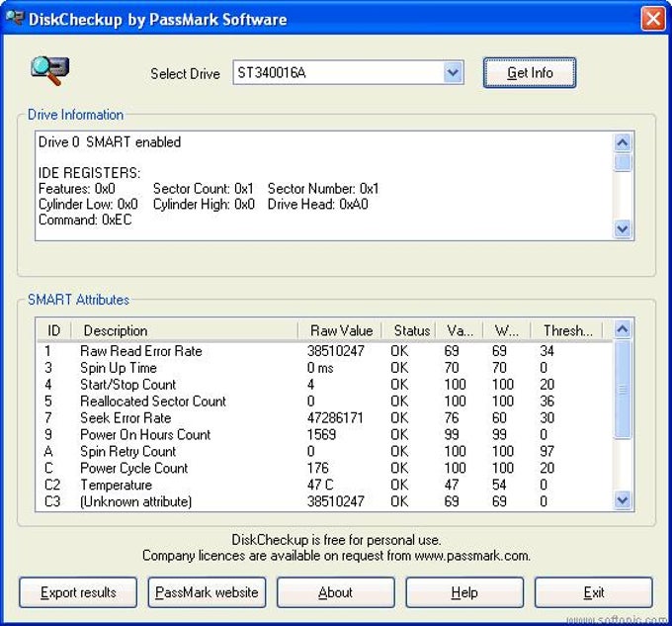Image resolution: width=672 pixels, height=626 pixels.
Task: Select the Power On Hours Count row
Action: click(325, 435)
